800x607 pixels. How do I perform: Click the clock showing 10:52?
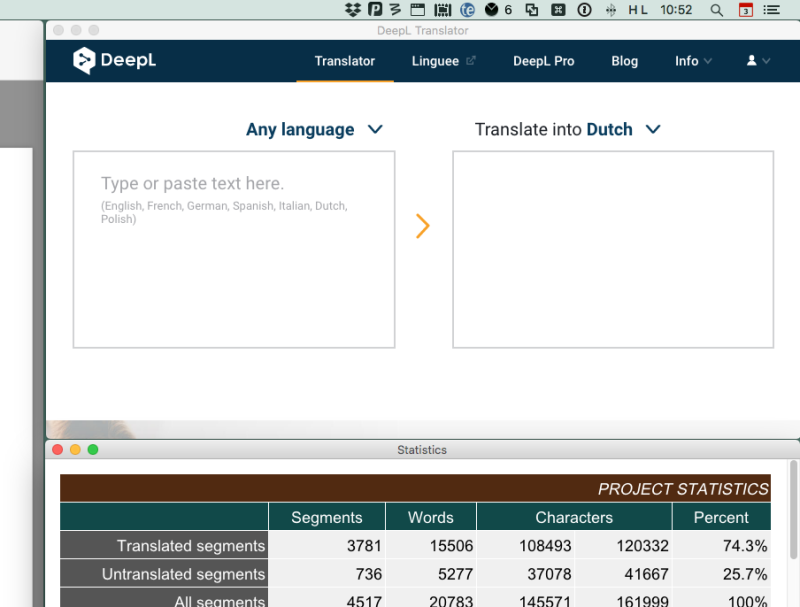click(676, 10)
